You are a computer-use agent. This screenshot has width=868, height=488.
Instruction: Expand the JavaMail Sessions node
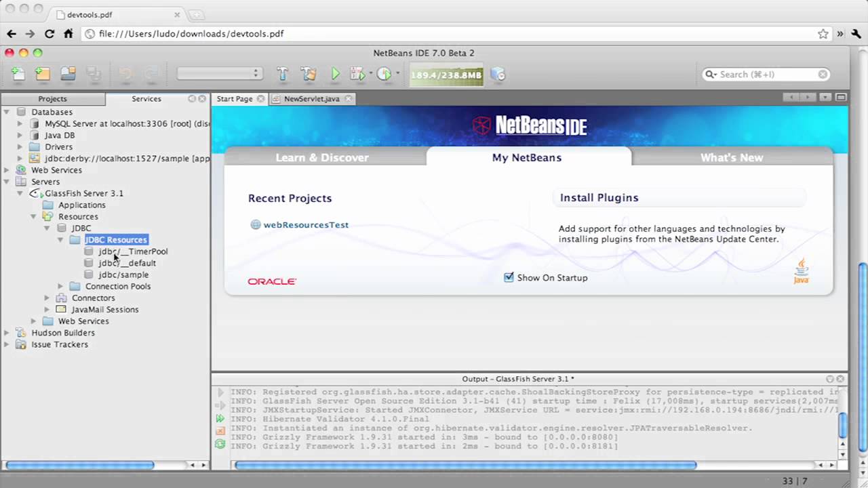[x=47, y=309]
